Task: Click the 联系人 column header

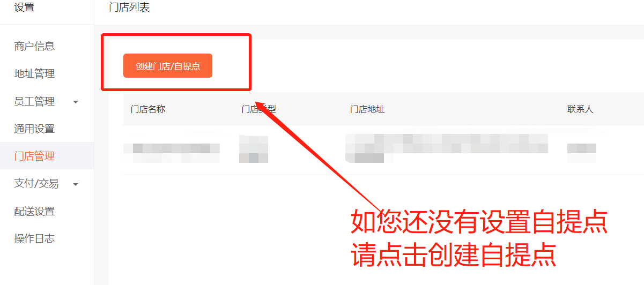Action: coord(580,109)
